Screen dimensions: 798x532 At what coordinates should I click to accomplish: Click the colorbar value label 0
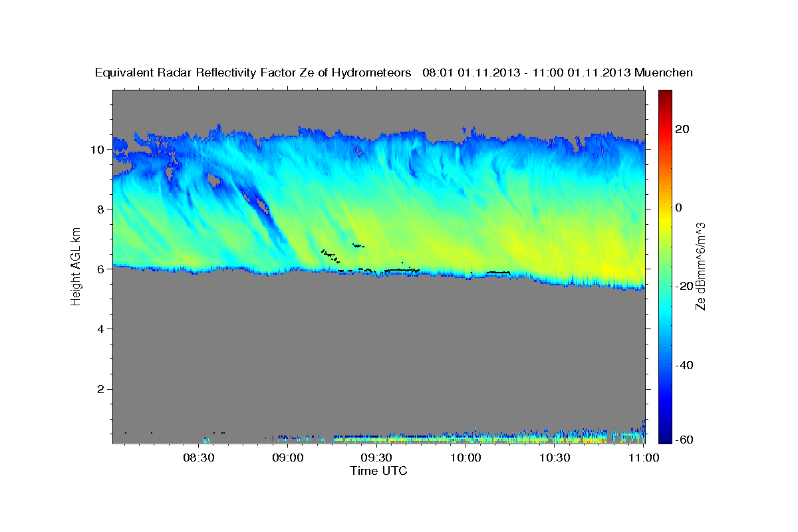tap(680, 207)
